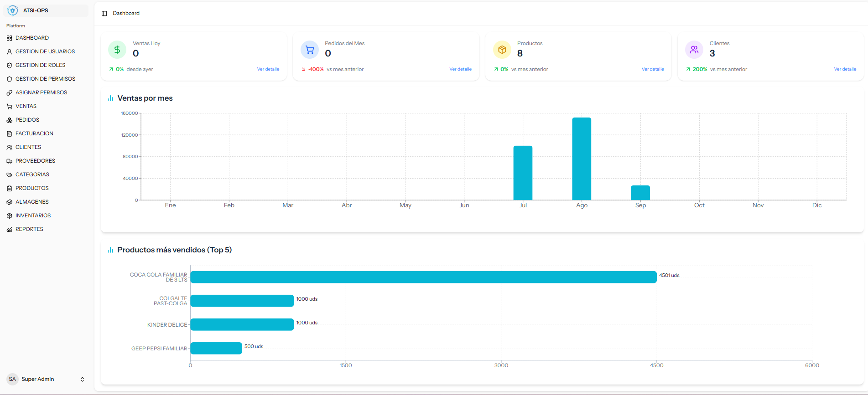The height and width of the screenshot is (395, 868).
Task: Click the Ago bar in Ventas chart
Action: click(582, 159)
